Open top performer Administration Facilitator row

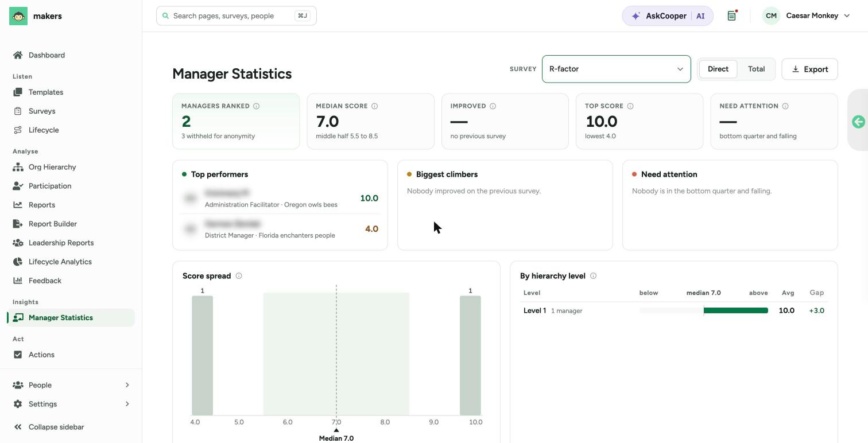pyautogui.click(x=280, y=199)
